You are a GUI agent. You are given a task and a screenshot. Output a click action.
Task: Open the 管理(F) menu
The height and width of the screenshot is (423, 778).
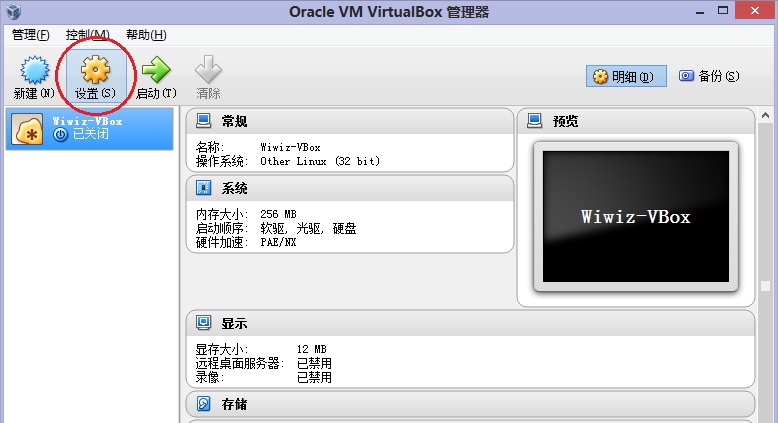tap(30, 35)
